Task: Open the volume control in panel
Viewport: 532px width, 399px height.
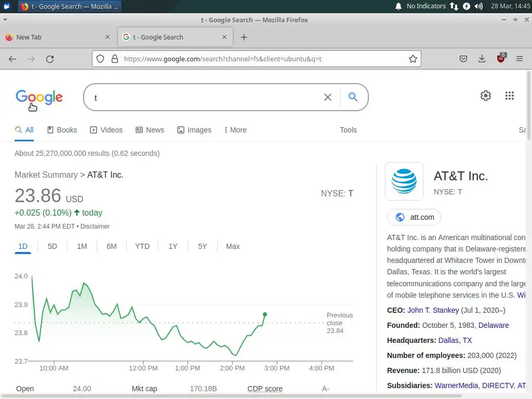Action: [478, 6]
